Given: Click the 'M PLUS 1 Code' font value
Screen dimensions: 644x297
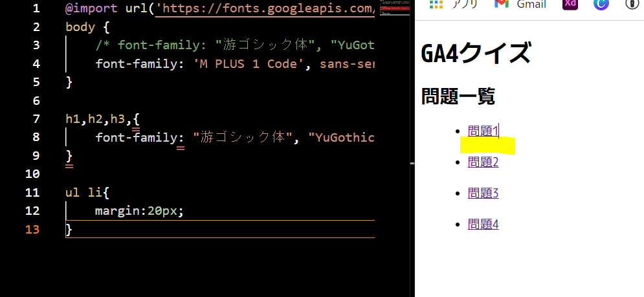Looking at the screenshot, I should 249,64.
